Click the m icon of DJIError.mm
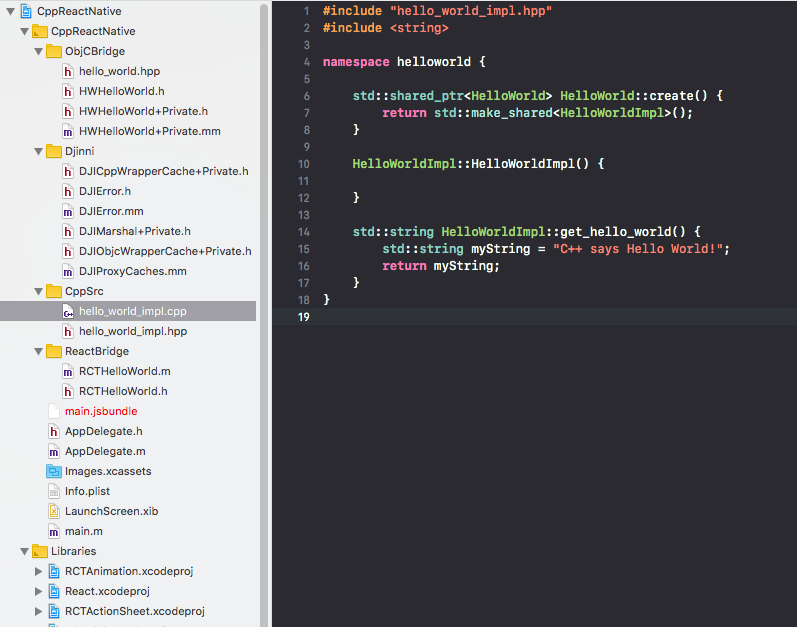Viewport: 797px width, 627px height. 68,211
